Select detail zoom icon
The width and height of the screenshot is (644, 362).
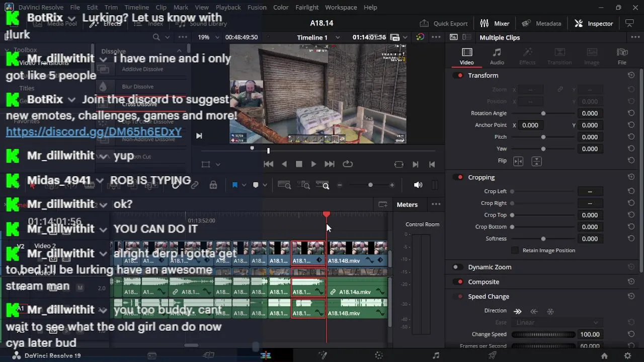coord(304,185)
